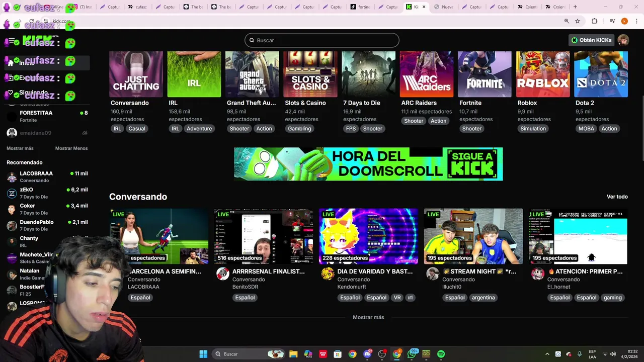Click the Windows taskbar search box

pyautogui.click(x=249, y=354)
